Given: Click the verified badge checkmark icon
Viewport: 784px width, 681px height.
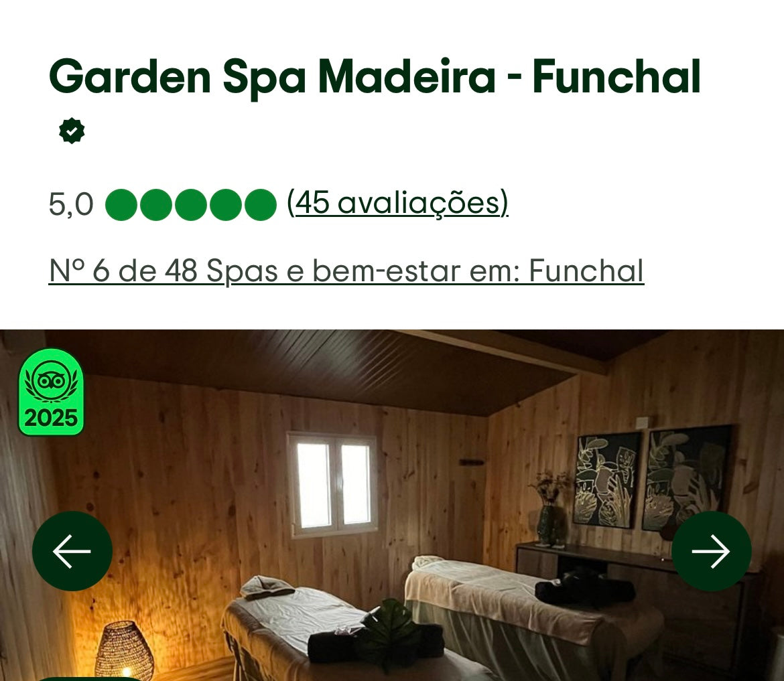Looking at the screenshot, I should pyautogui.click(x=72, y=131).
